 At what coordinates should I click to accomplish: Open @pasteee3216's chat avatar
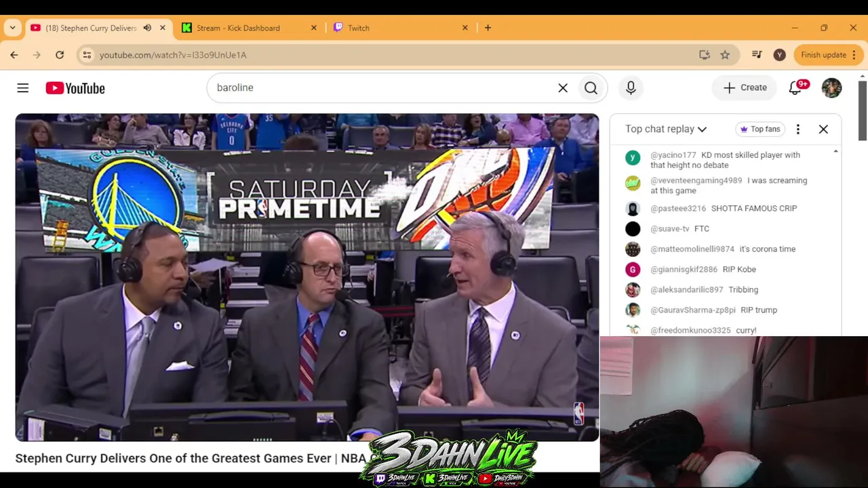[x=633, y=209]
